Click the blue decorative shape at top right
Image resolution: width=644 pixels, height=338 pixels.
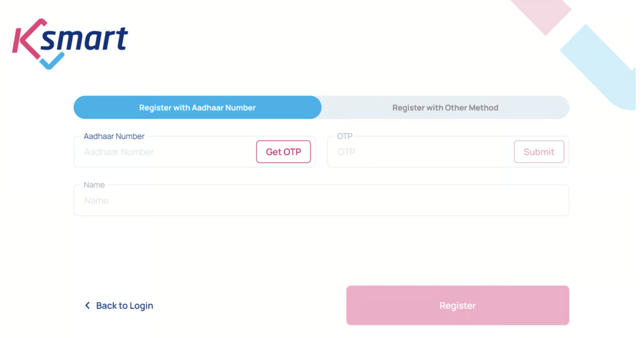[x=600, y=63]
